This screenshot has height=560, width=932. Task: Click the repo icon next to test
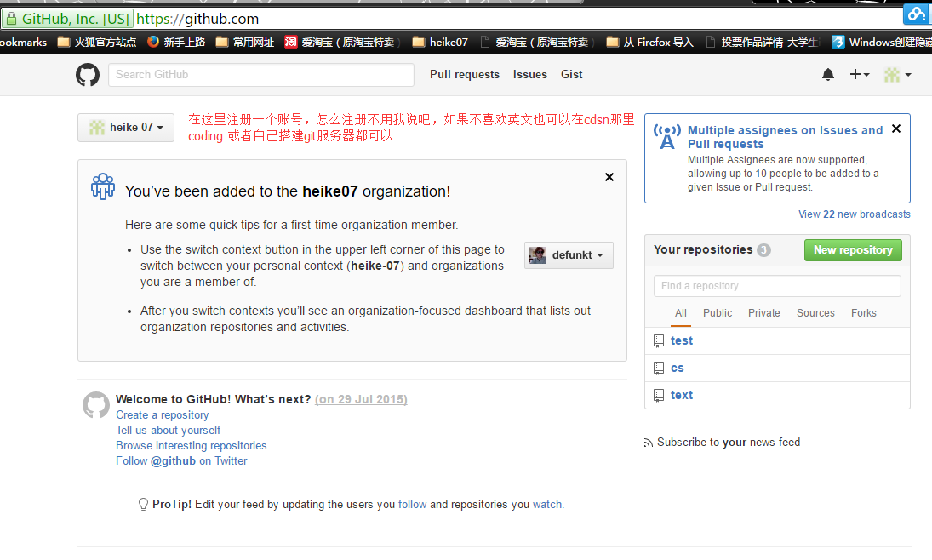pyautogui.click(x=659, y=340)
